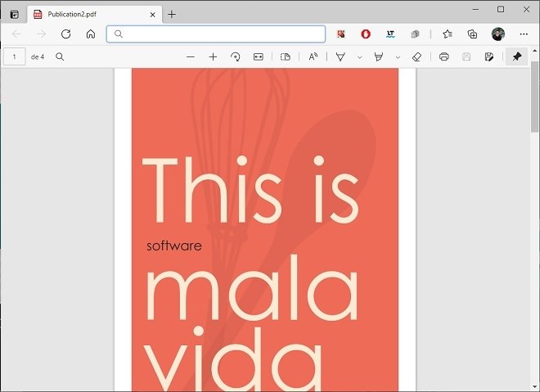The image size is (540, 392).
Task: Open browser Settings and more menu
Action: pyautogui.click(x=524, y=34)
